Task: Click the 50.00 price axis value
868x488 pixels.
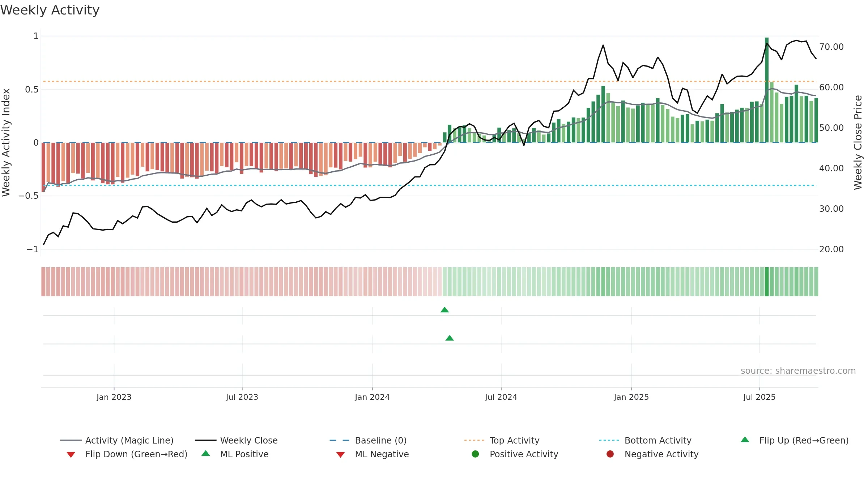Action: pos(831,128)
